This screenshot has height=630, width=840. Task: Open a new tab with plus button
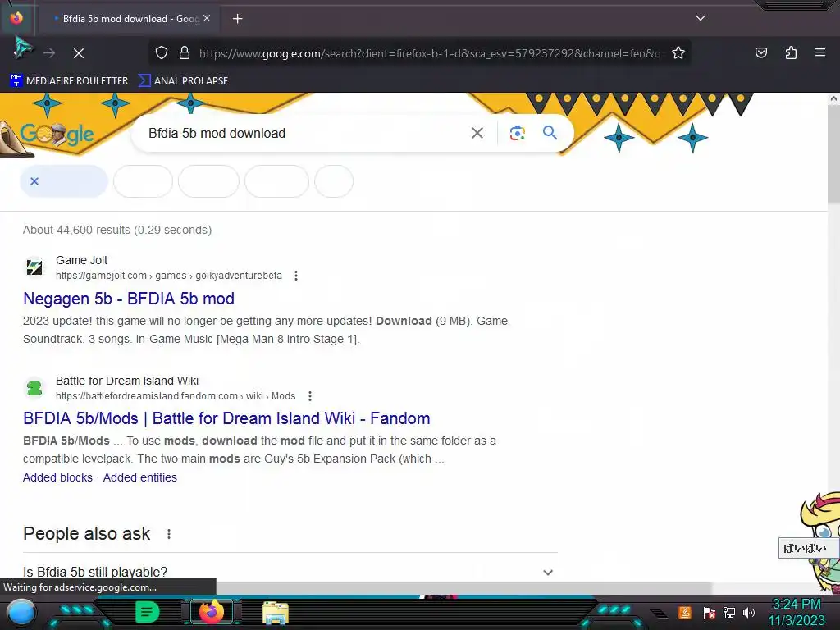click(x=237, y=19)
